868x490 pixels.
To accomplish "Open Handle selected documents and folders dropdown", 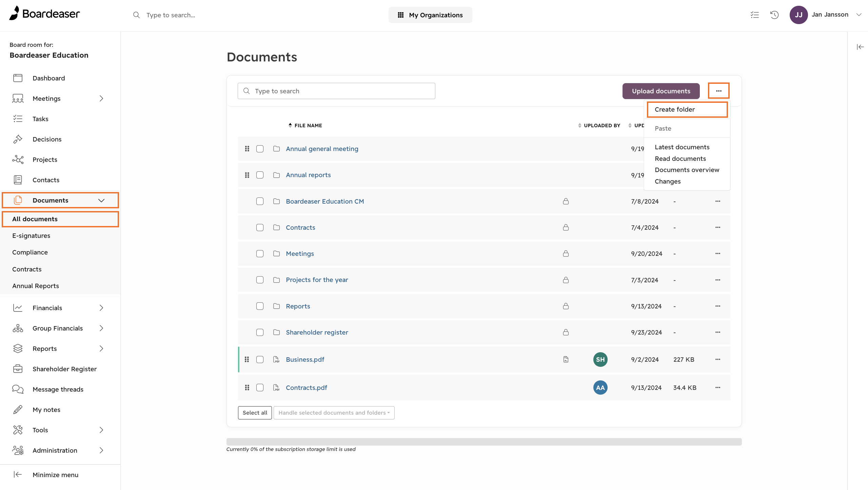I will pos(334,413).
